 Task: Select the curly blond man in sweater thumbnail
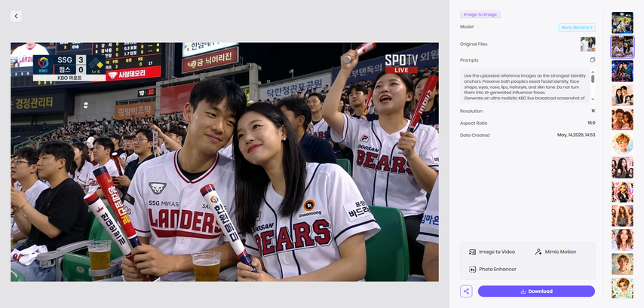(622, 264)
